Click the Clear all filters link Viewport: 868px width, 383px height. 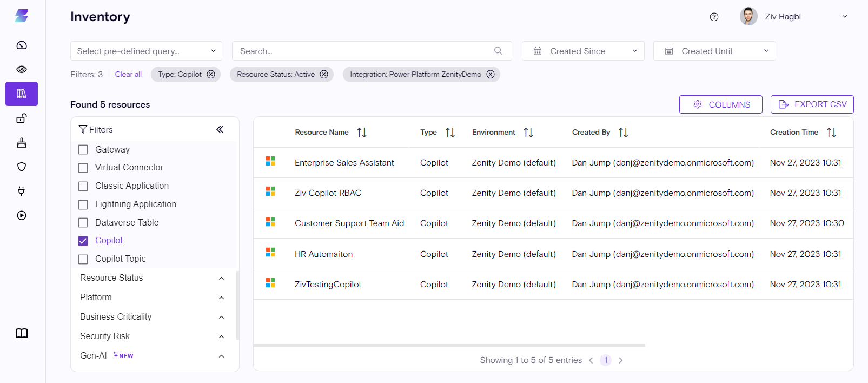click(128, 74)
